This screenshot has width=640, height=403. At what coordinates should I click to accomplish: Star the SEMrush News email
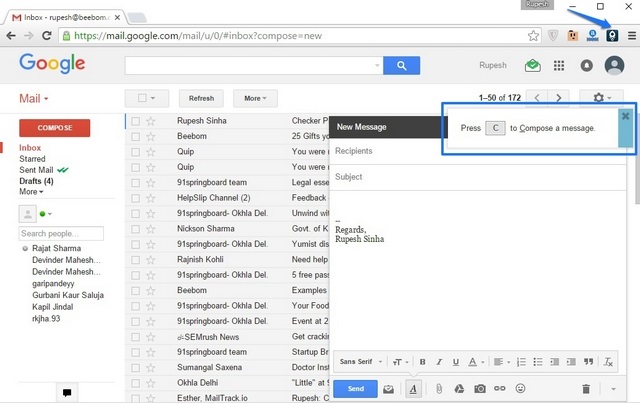151,337
